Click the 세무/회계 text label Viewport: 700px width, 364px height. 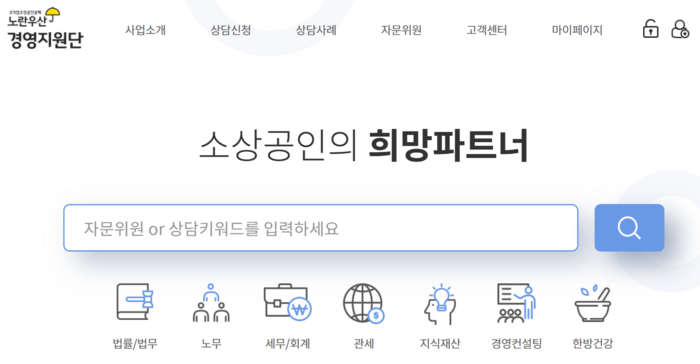pos(288,343)
